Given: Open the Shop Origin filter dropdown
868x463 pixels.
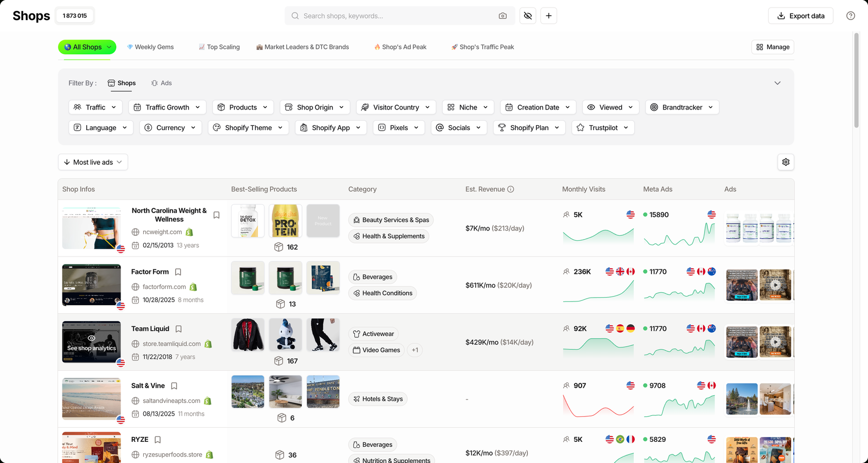Looking at the screenshot, I should 315,107.
